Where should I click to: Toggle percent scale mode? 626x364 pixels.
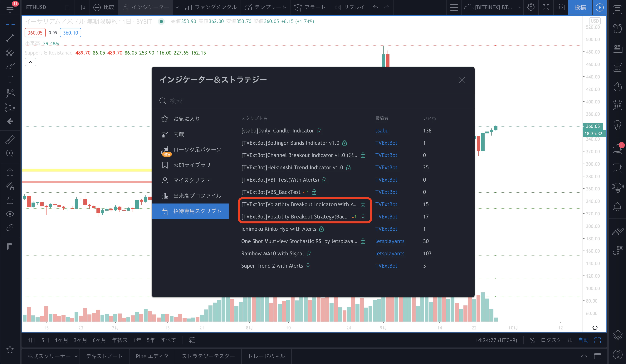[x=532, y=340]
